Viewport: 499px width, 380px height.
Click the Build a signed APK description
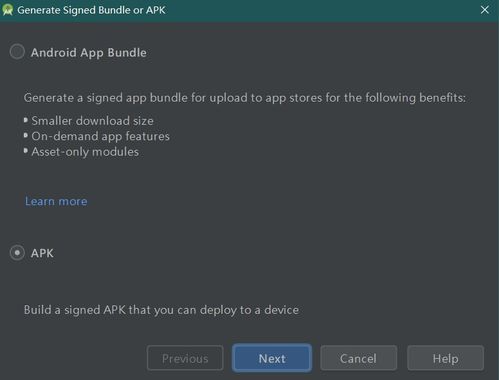pyautogui.click(x=161, y=310)
